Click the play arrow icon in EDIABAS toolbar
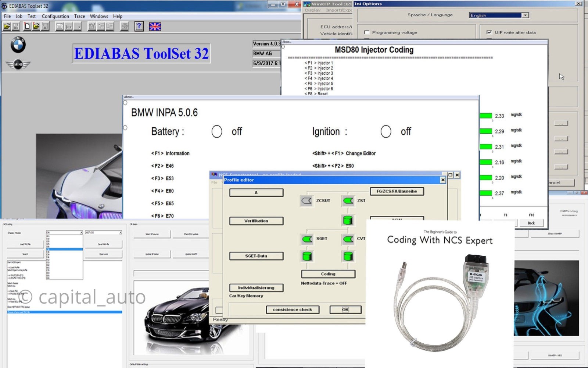 pos(78,26)
